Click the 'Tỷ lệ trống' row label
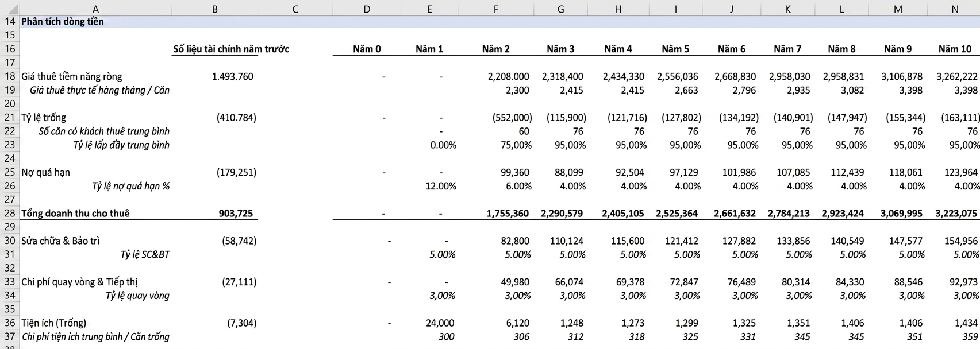This screenshot has width=980, height=349. click(44, 118)
